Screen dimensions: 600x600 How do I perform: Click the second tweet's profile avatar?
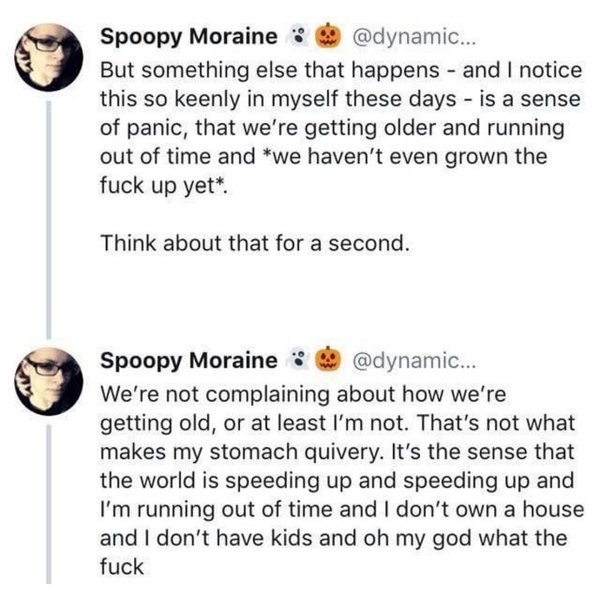[x=48, y=378]
